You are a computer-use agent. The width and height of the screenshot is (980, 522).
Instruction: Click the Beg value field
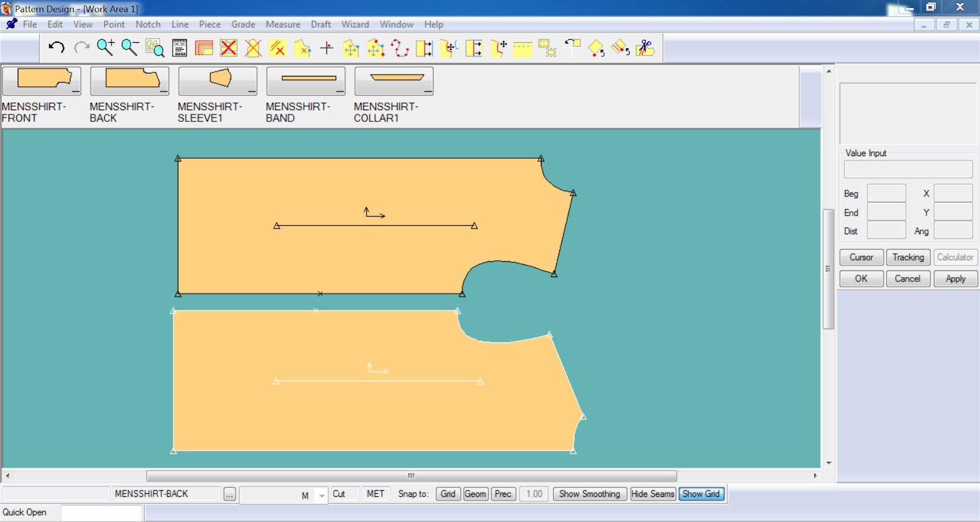pos(886,193)
